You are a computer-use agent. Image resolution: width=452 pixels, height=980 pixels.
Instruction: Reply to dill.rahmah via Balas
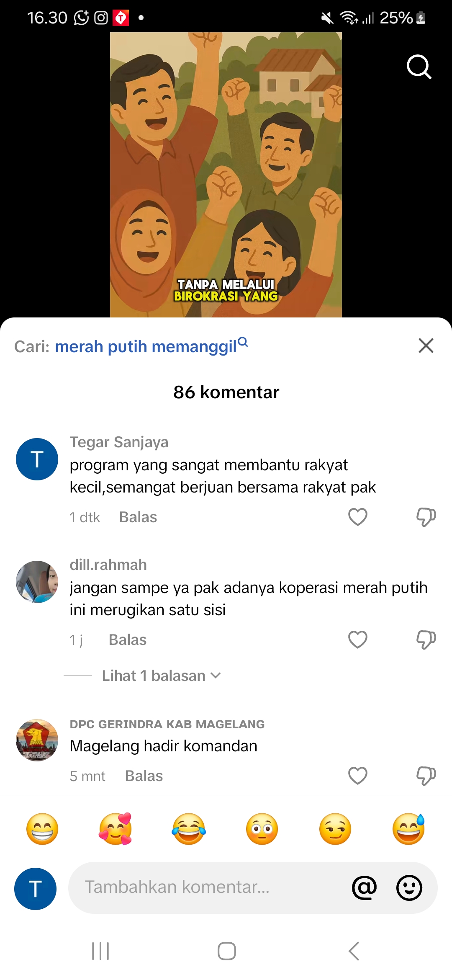coord(128,640)
